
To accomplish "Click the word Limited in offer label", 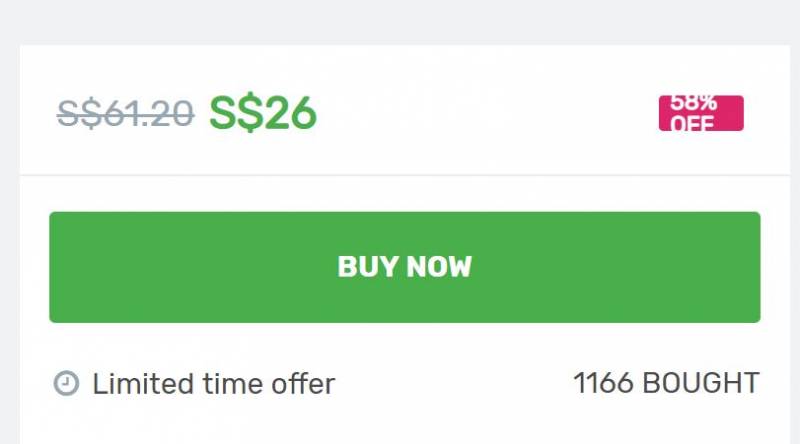I will [x=132, y=383].
